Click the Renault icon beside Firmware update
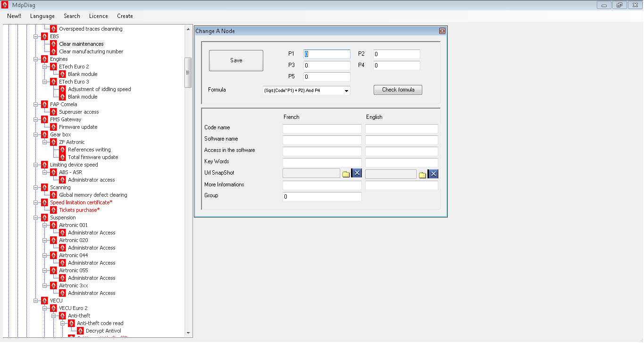The height and width of the screenshot is (343, 644). point(53,127)
